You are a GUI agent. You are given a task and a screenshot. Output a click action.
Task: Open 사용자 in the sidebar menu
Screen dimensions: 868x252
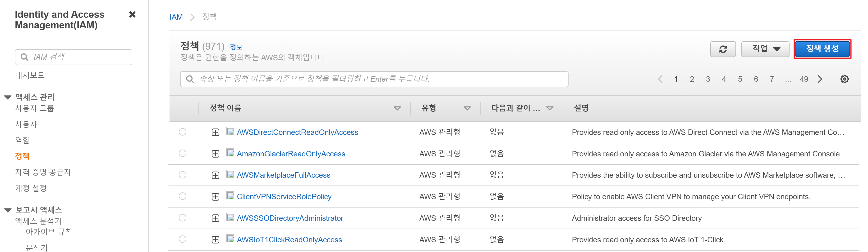[x=26, y=124]
